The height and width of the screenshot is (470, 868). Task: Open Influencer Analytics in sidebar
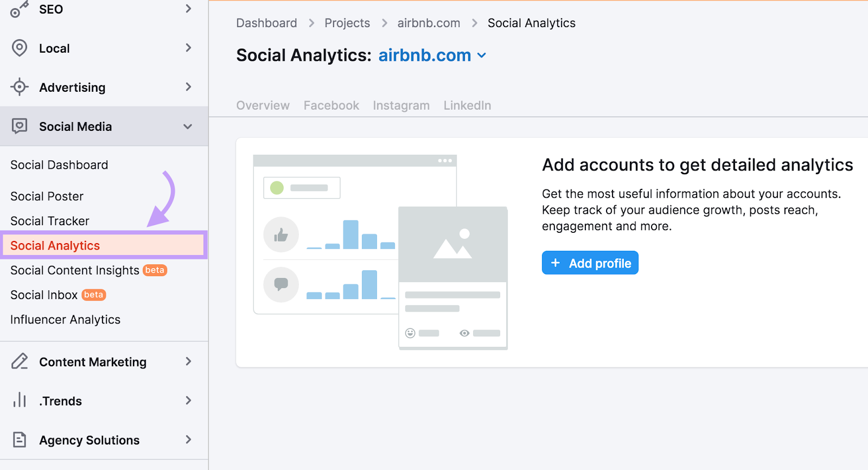pyautogui.click(x=65, y=320)
